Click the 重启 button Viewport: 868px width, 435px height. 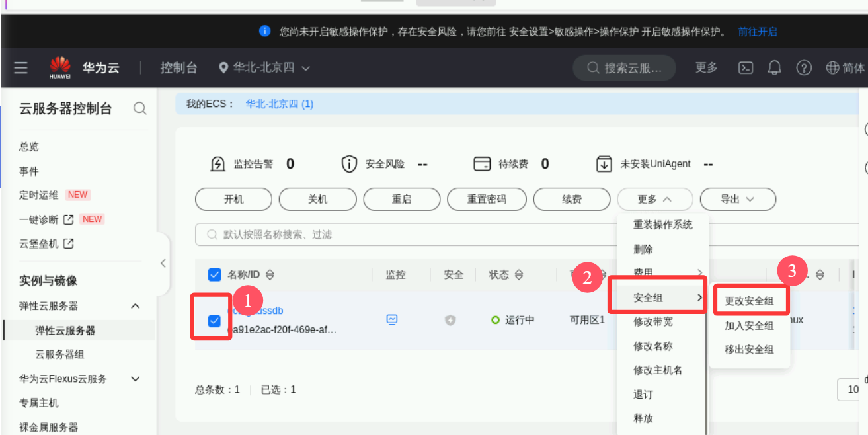point(402,199)
